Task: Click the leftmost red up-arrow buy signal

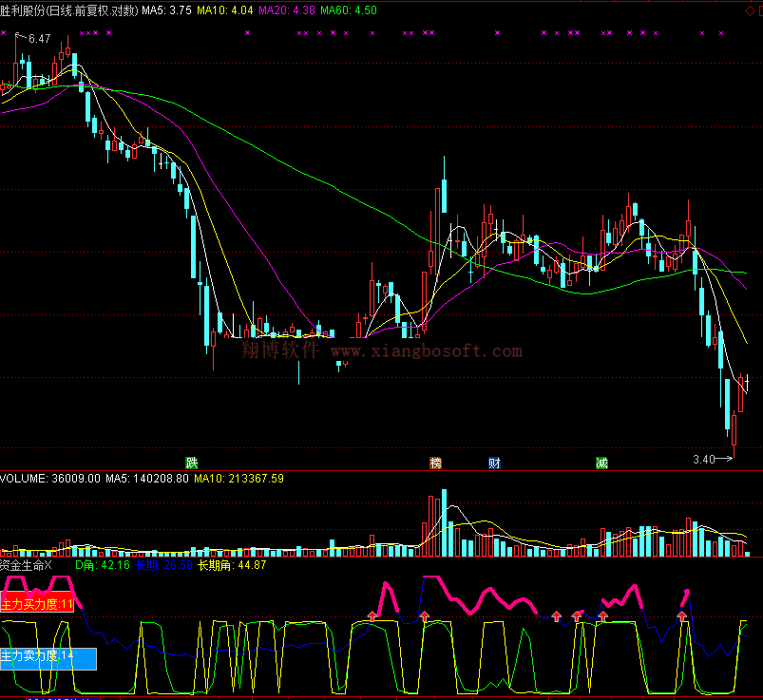Action: coord(372,615)
